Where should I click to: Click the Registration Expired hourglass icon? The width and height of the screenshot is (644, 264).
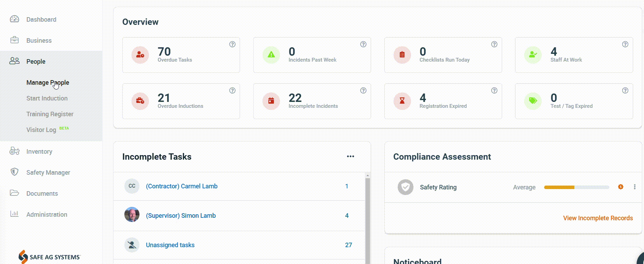coord(402,101)
